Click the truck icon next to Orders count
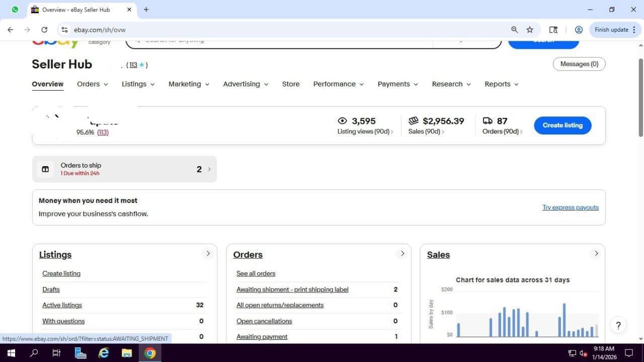Viewport: 644px width, 362px height. 488,120
